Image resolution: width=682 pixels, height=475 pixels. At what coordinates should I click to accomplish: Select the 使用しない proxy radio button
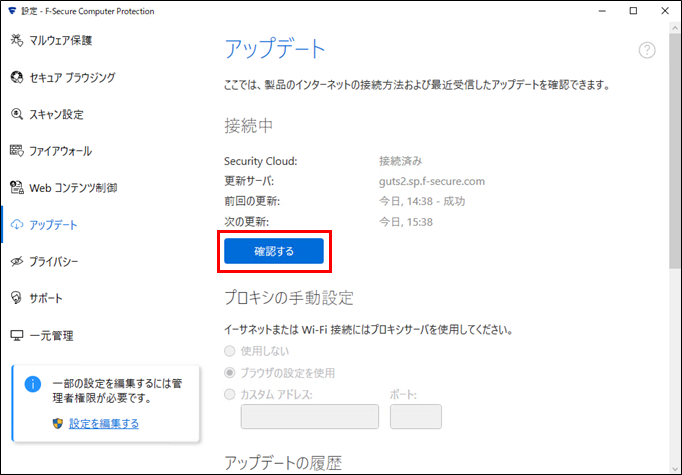click(x=229, y=351)
